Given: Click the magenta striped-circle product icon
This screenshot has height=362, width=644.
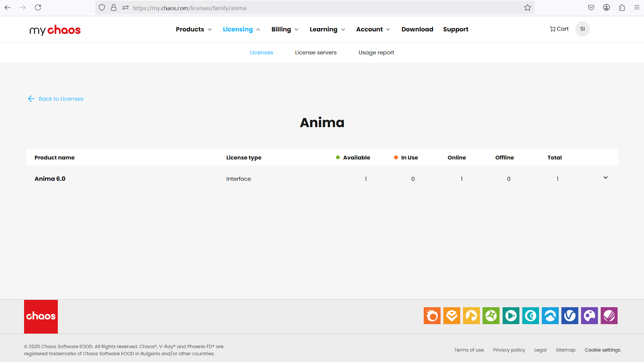Looking at the screenshot, I should tap(609, 316).
